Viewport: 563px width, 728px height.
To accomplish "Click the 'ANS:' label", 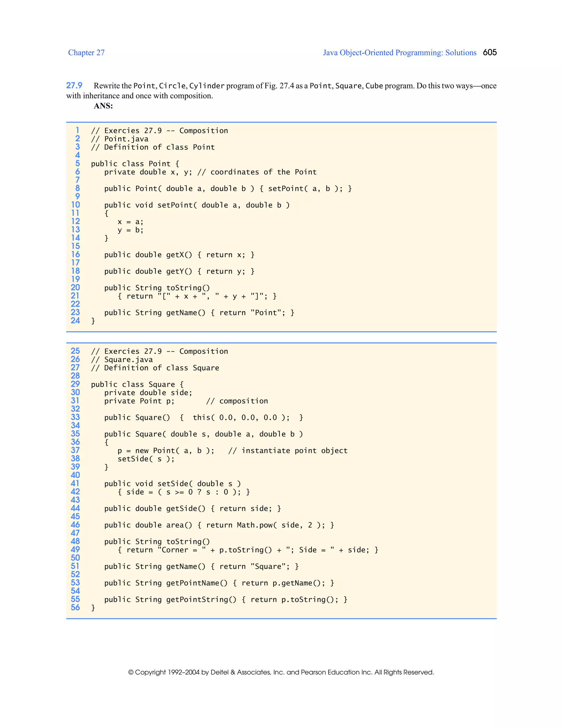I will click(103, 106).
